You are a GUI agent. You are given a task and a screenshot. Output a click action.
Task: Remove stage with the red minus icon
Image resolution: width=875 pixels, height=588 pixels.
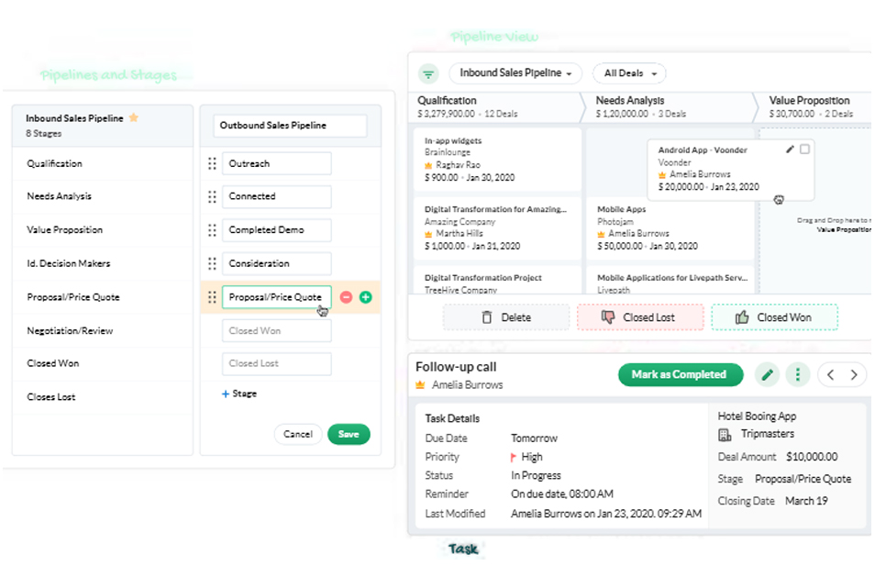346,297
